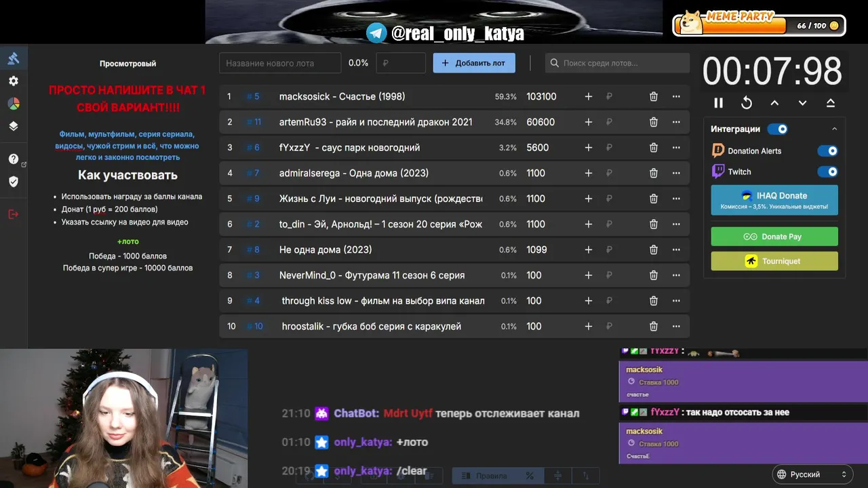868x488 pixels.
Task: Open the Русский language dropdown
Action: coord(812,474)
